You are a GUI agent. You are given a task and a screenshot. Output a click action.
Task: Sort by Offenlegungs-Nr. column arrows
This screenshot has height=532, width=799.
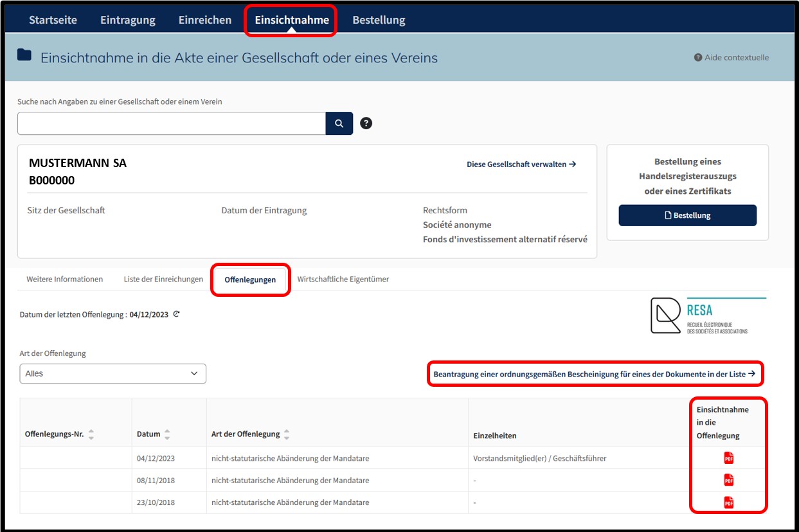[91, 434]
